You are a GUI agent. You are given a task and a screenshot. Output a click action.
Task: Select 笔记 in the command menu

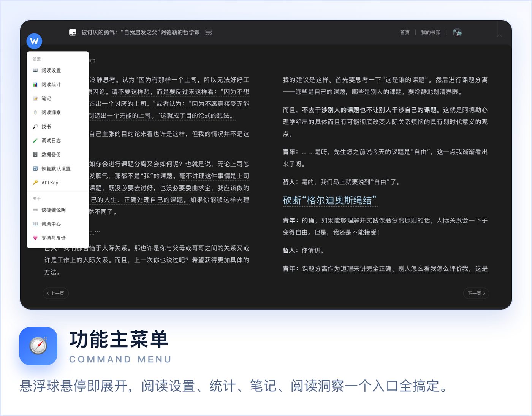point(58,98)
